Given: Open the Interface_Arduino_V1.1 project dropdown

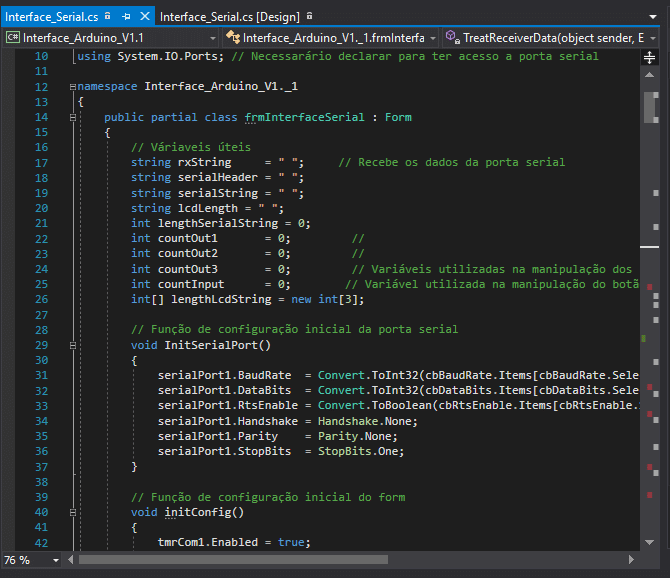Looking at the screenshot, I should (212, 38).
